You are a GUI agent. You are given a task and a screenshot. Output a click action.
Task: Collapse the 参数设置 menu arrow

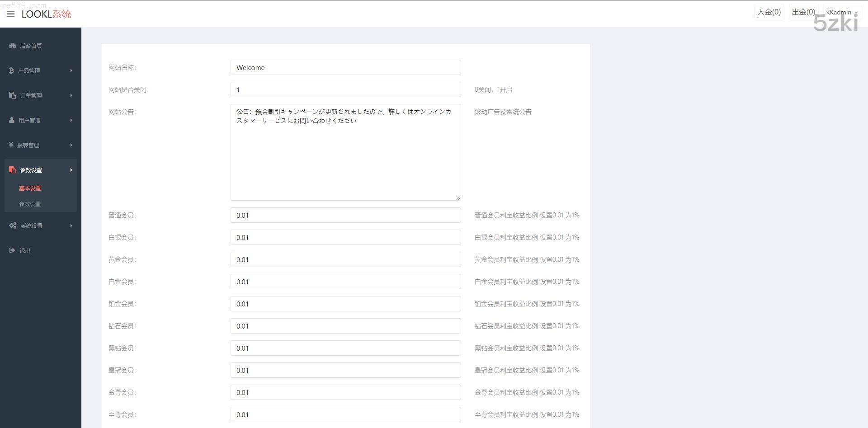(x=71, y=170)
